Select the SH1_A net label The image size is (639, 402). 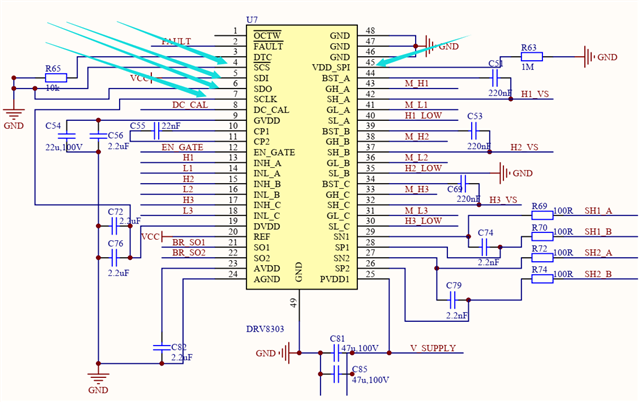(598, 210)
